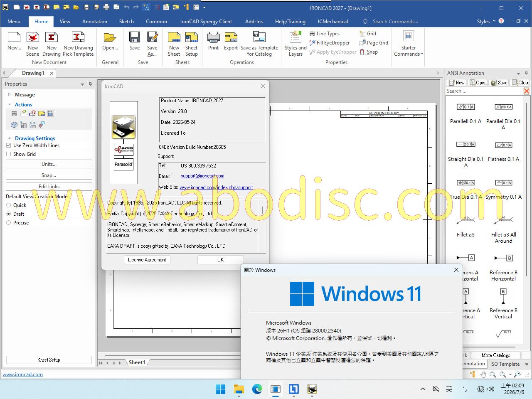
Task: Add a New Sheet
Action: 174,44
